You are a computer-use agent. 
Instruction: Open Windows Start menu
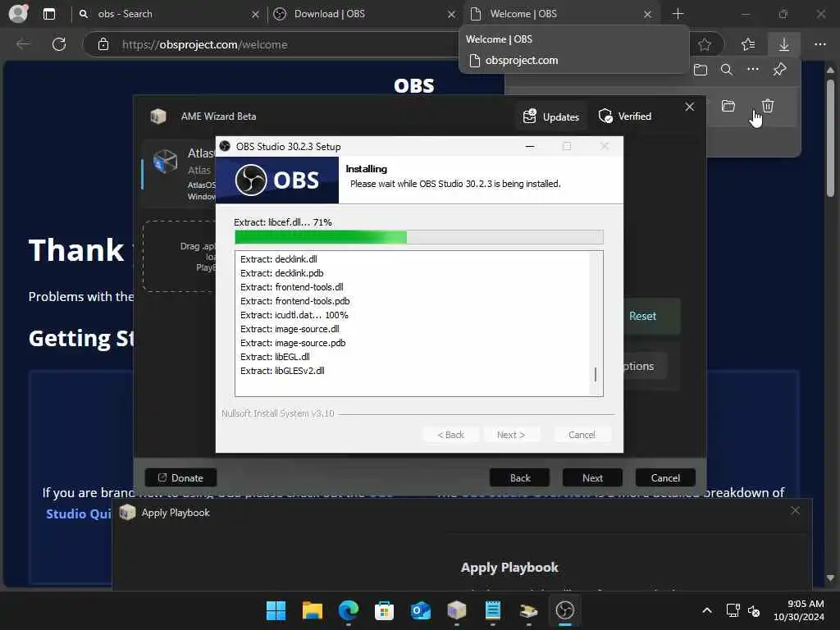pos(276,610)
